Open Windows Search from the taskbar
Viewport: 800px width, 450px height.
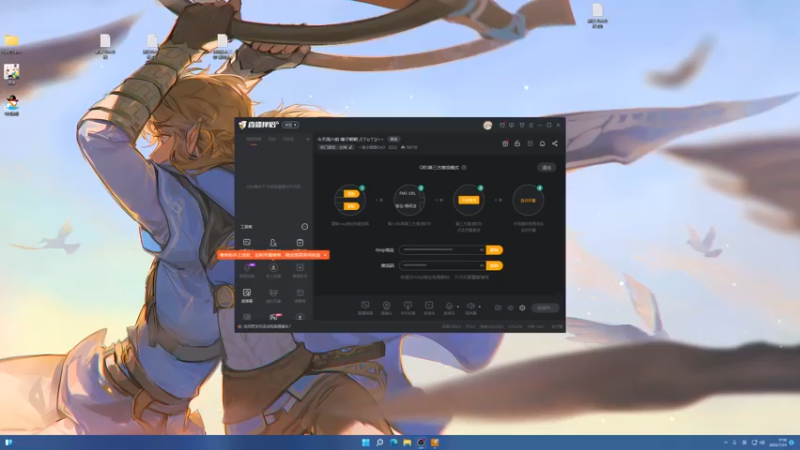(380, 442)
